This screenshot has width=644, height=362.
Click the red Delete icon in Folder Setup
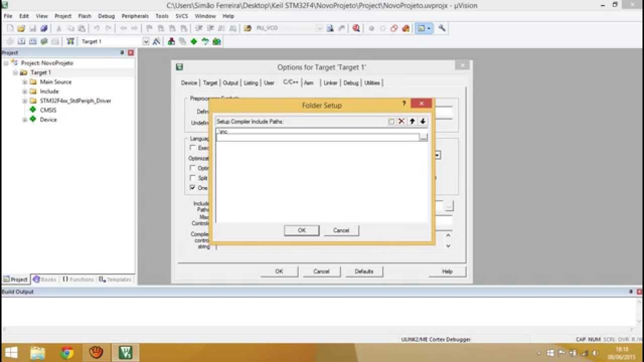tap(401, 121)
